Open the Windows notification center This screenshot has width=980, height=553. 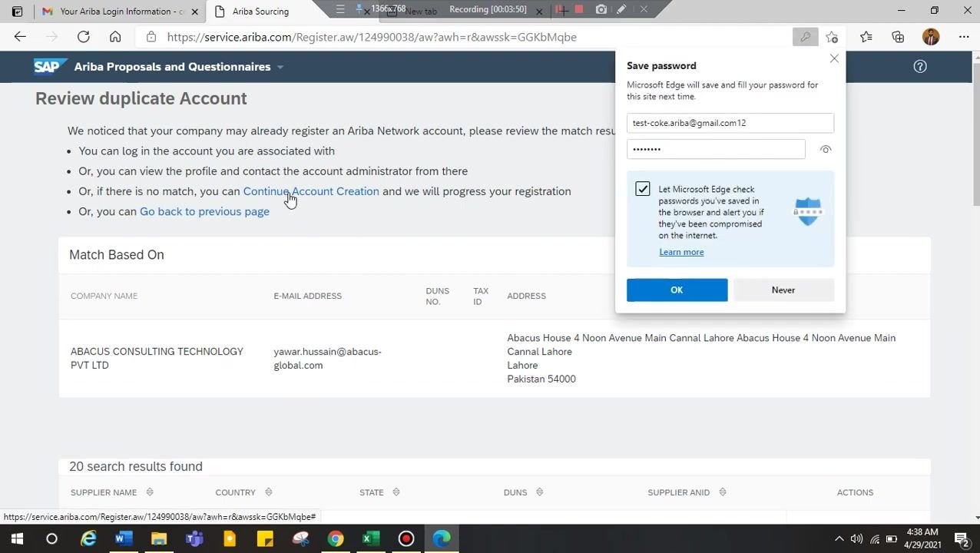(961, 538)
